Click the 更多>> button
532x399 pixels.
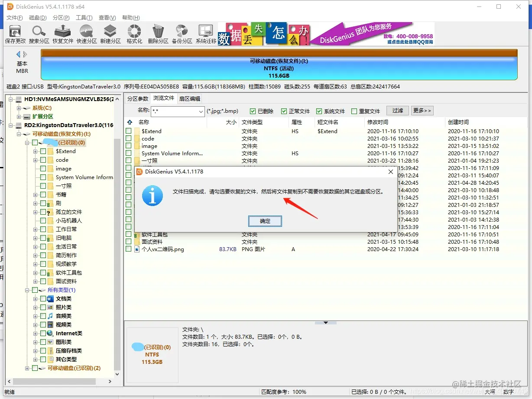coord(422,111)
